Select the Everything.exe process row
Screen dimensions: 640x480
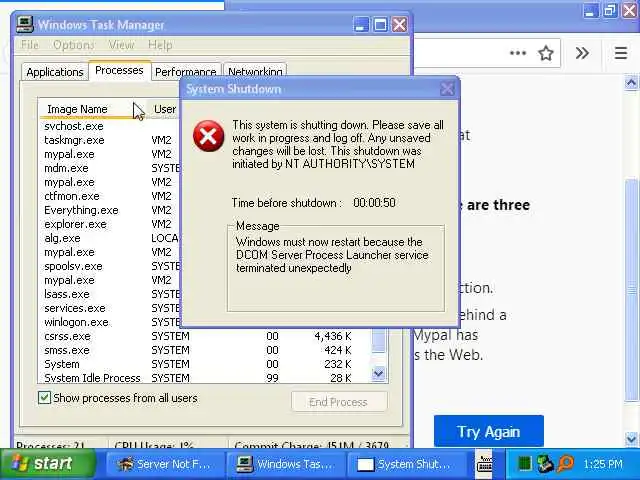pyautogui.click(x=109, y=210)
